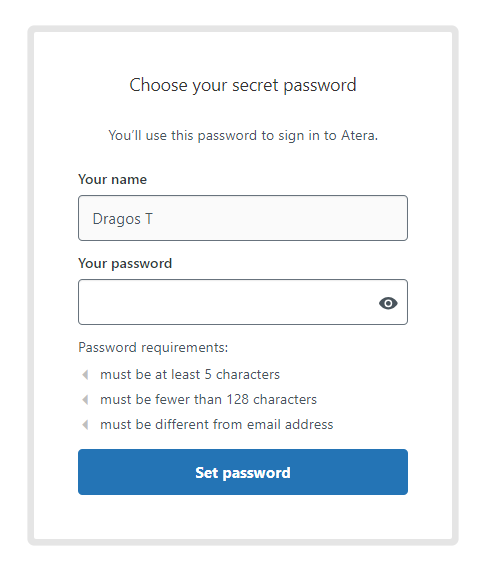Click the 'Password requirements:' label
The image size is (486, 575).
click(x=153, y=347)
